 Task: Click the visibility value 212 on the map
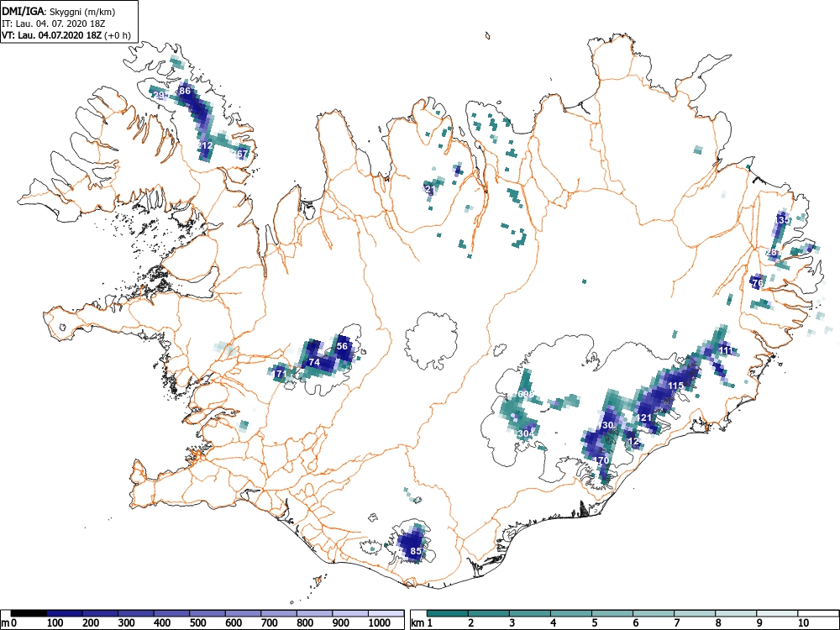[x=205, y=145]
